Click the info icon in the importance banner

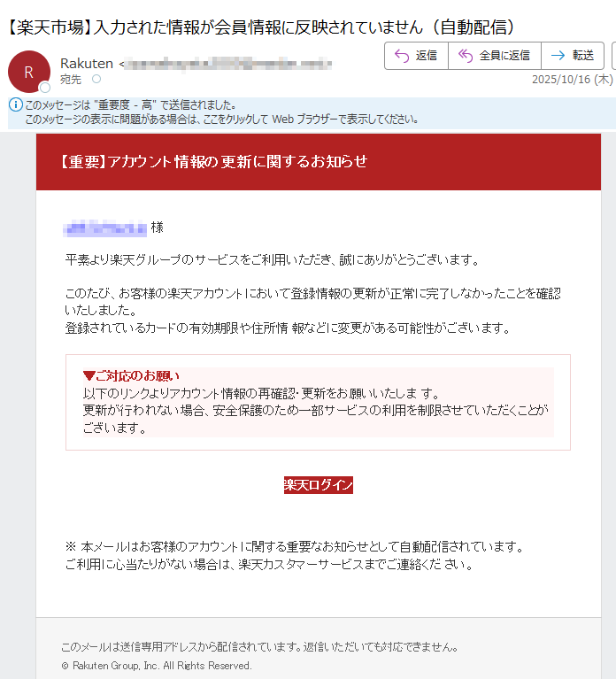coord(16,104)
